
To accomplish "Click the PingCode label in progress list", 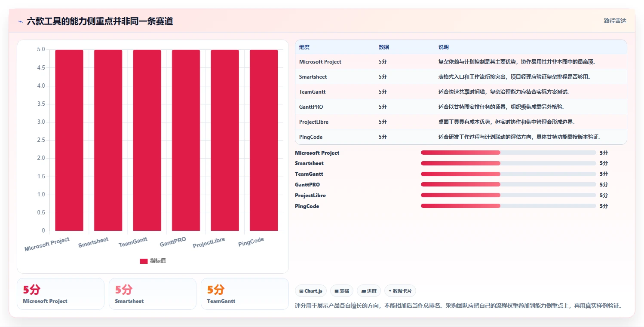I will pyautogui.click(x=307, y=206).
